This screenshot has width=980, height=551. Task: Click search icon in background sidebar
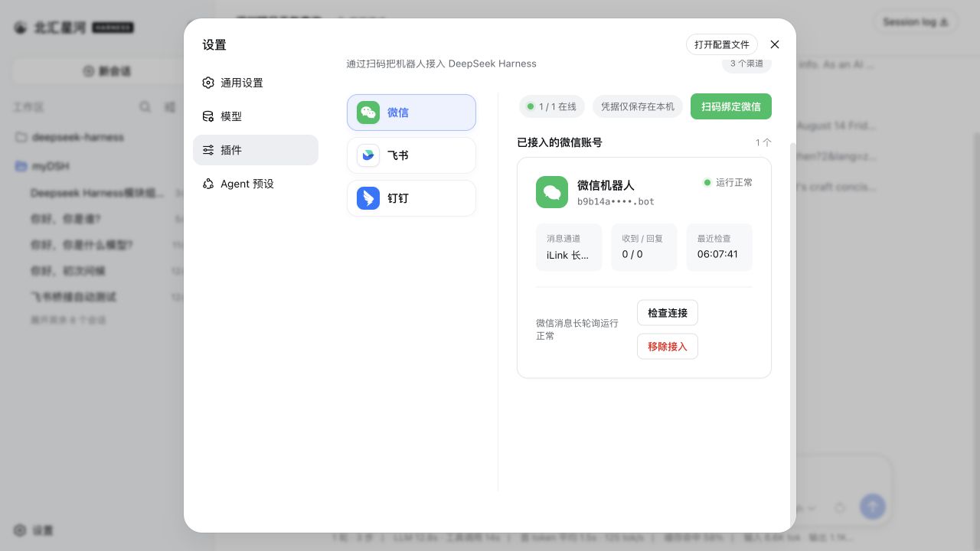coord(145,107)
